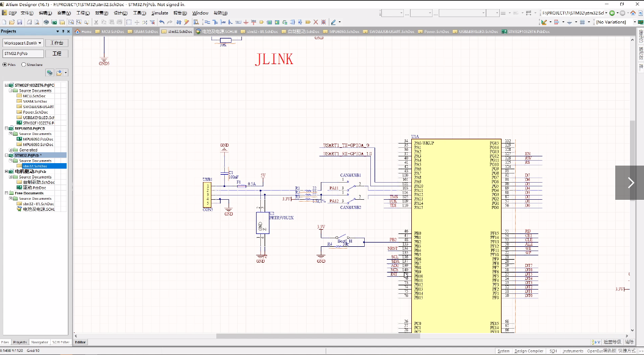Image resolution: width=644 pixels, height=355 pixels.
Task: Switch to the Home tab
Action: click(x=83, y=31)
